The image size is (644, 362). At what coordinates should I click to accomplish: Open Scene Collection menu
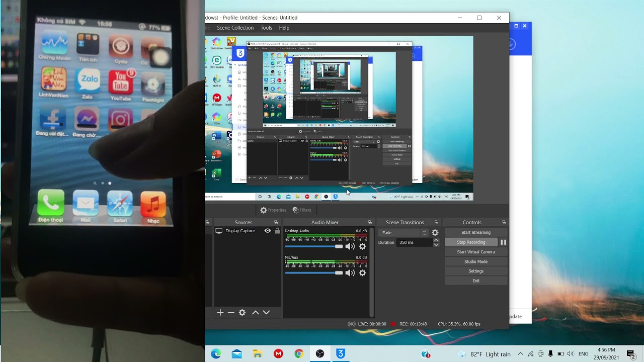[235, 28]
